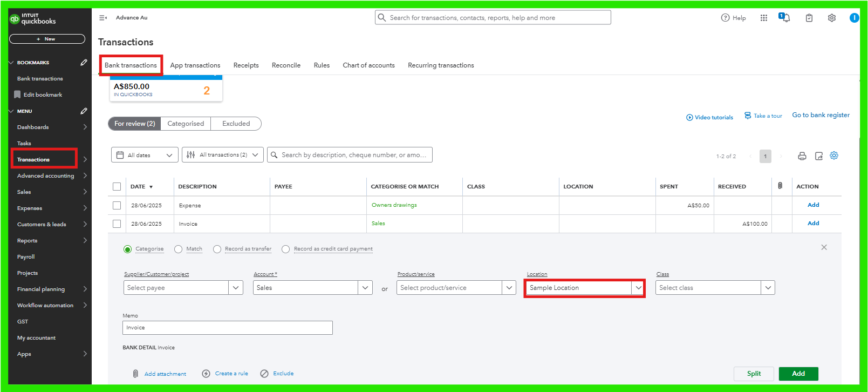868x392 pixels.
Task: Click the search magnifier in header
Action: point(382,18)
